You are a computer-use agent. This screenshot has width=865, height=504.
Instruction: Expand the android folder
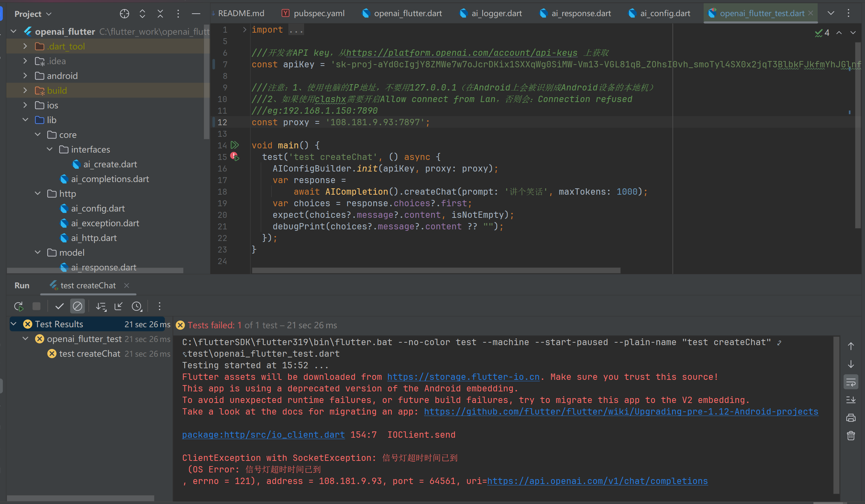pyautogui.click(x=25, y=76)
